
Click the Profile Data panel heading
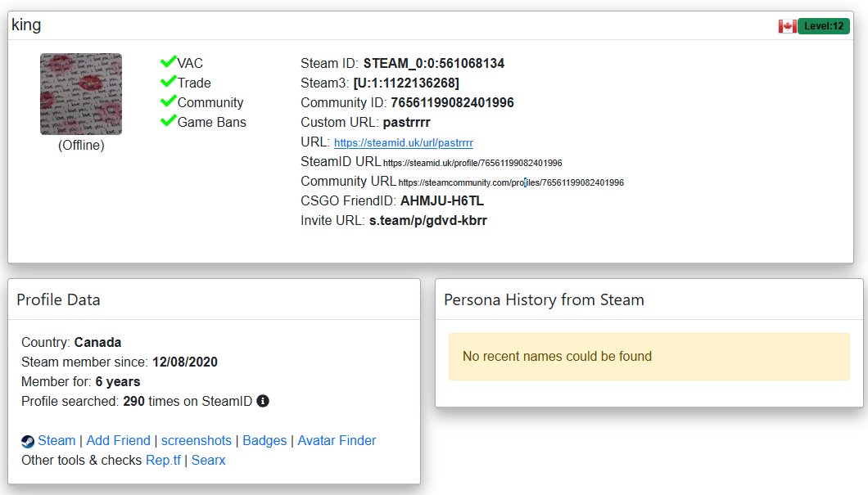pyautogui.click(x=59, y=299)
